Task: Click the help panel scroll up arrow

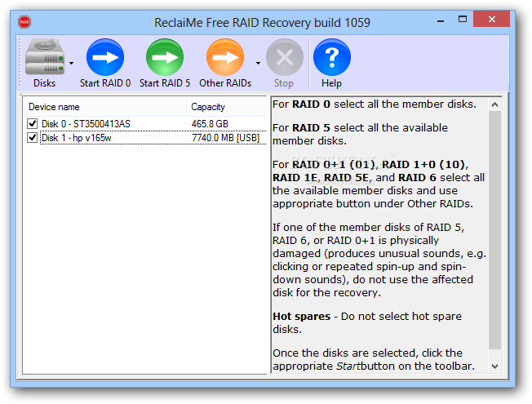Action: click(x=494, y=104)
